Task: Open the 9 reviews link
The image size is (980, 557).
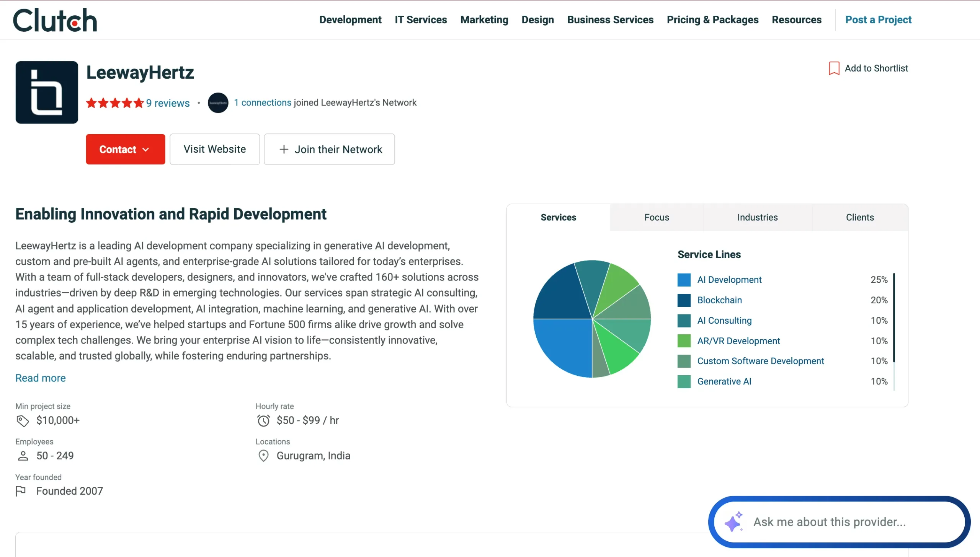Action: click(168, 103)
